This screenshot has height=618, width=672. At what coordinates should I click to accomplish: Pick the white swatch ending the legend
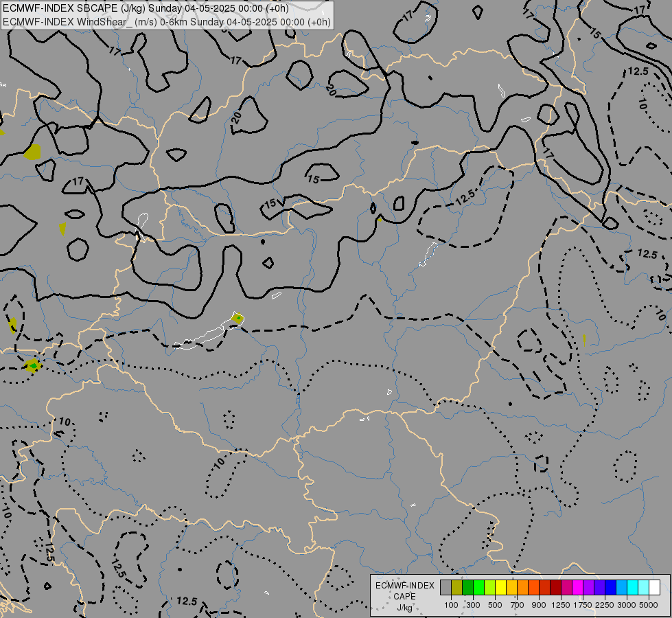point(654,588)
